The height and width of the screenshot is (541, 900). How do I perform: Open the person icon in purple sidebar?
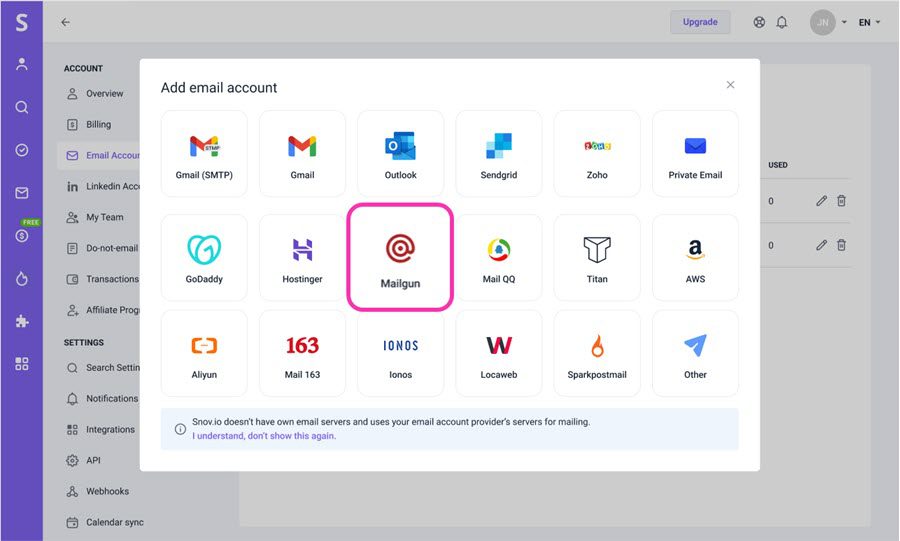pos(22,64)
